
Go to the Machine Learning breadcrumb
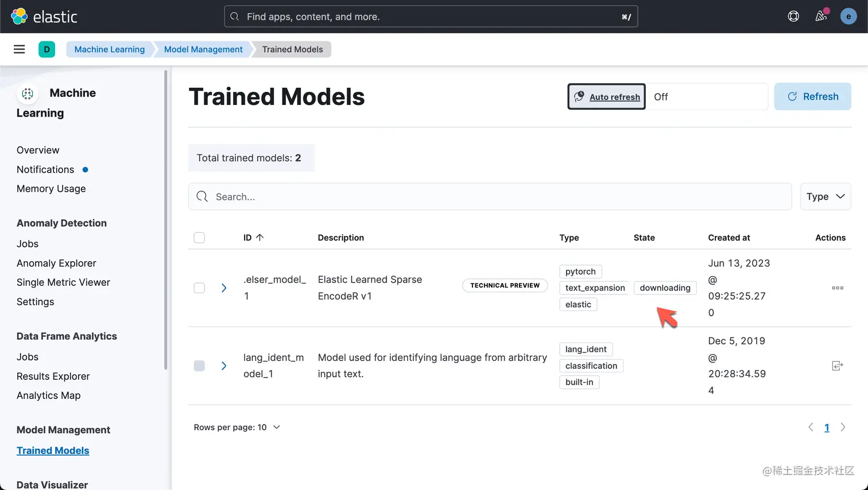[109, 49]
